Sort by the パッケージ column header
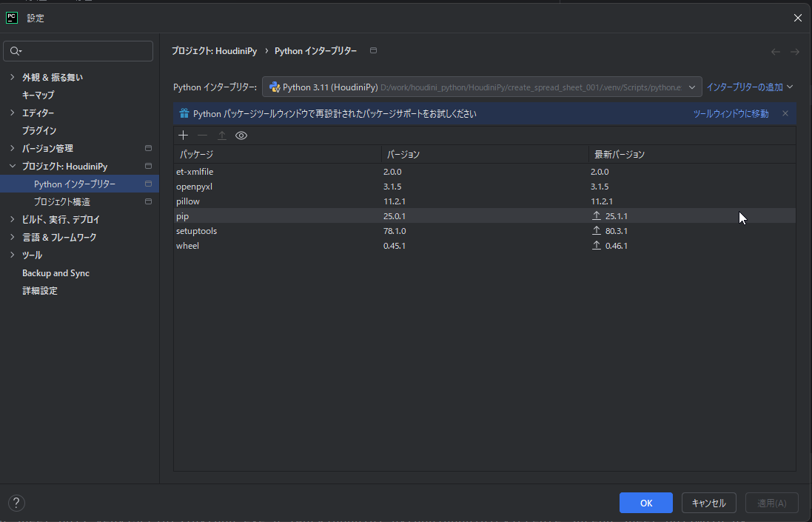Viewport: 812px width, 522px height. point(278,154)
